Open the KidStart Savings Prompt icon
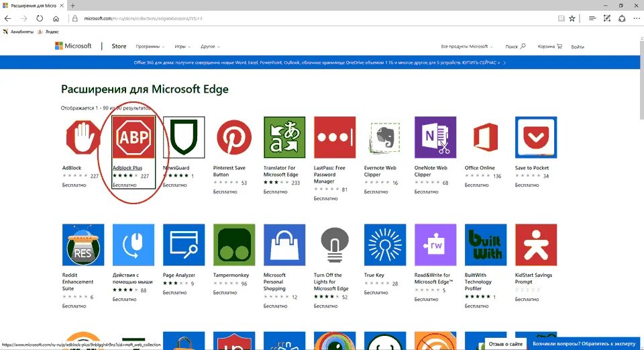This screenshot has width=644, height=350. [536, 245]
